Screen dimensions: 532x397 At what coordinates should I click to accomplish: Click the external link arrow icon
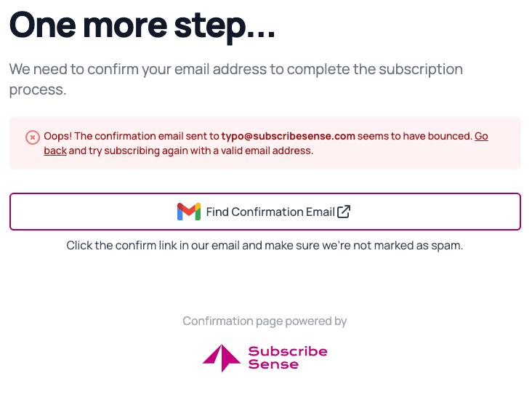pos(344,212)
